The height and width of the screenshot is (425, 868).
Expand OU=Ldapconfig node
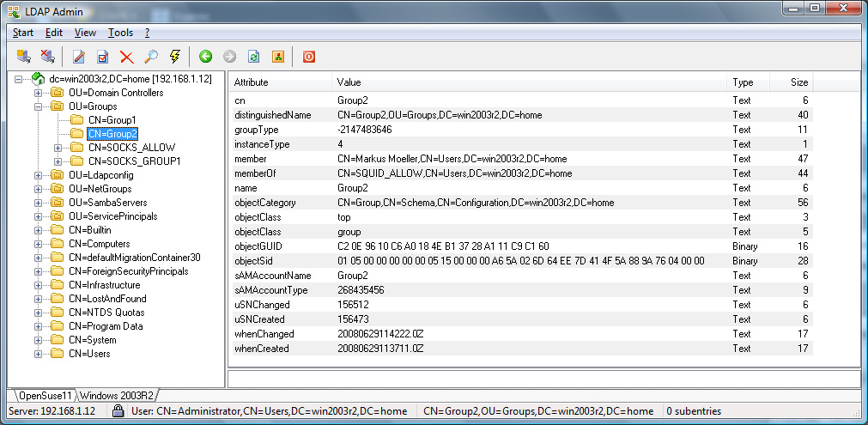click(x=38, y=175)
